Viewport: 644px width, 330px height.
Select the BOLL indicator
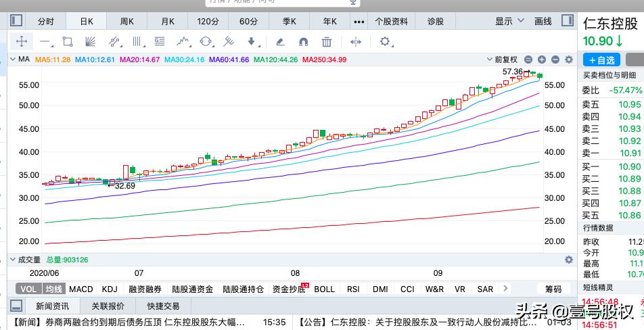325,289
